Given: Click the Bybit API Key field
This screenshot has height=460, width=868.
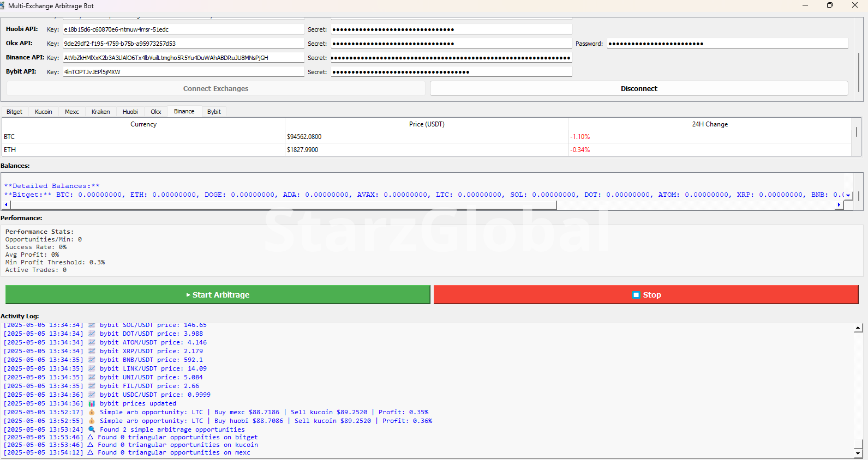Looking at the screenshot, I should [x=183, y=72].
